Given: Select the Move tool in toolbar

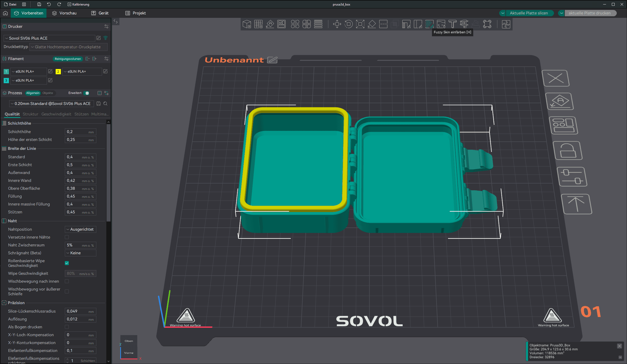Looking at the screenshot, I should (x=337, y=24).
